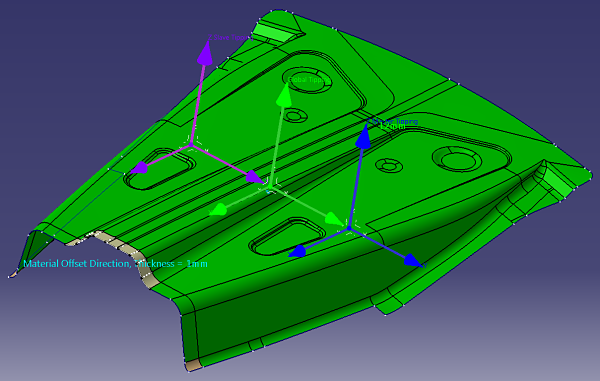Image resolution: width=600 pixels, height=381 pixels.
Task: Pick the green arrowhead pointing toward blue origin
Action: pyautogui.click(x=334, y=219)
